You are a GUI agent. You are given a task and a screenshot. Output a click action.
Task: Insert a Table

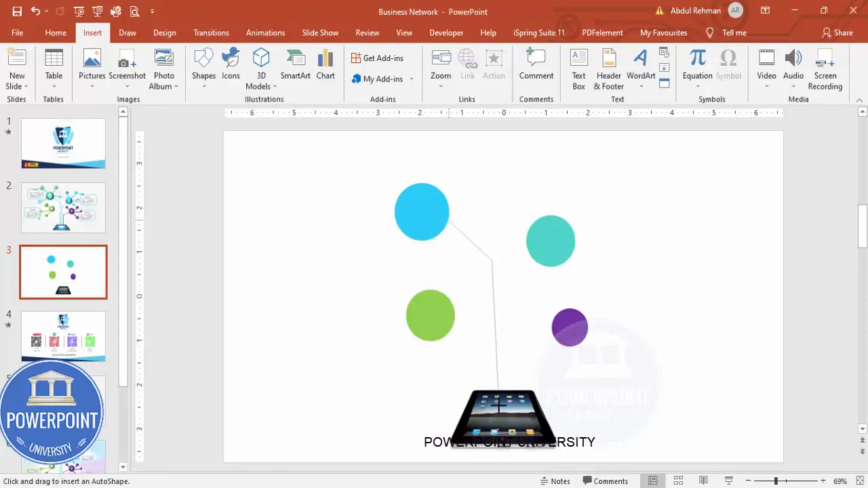point(54,70)
